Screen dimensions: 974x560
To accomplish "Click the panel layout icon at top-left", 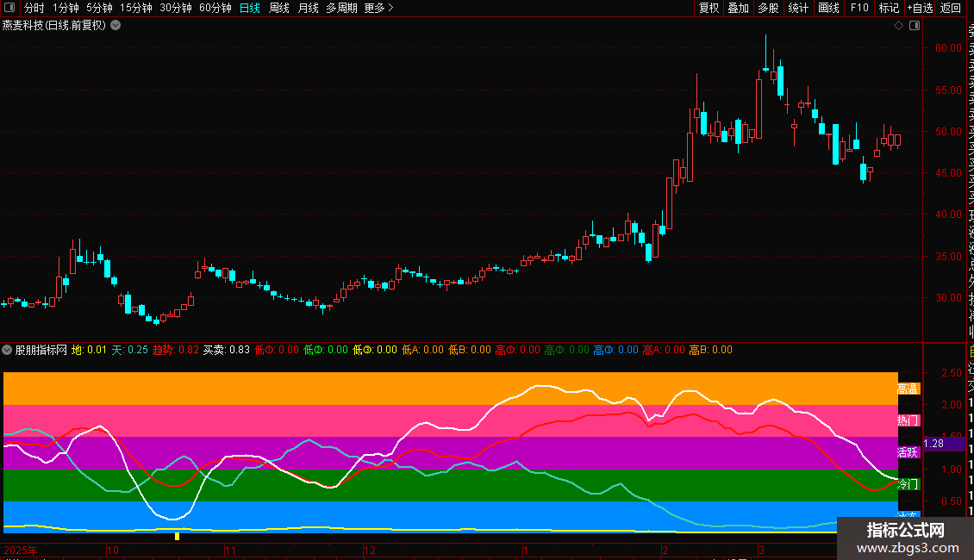I will tap(9, 8).
